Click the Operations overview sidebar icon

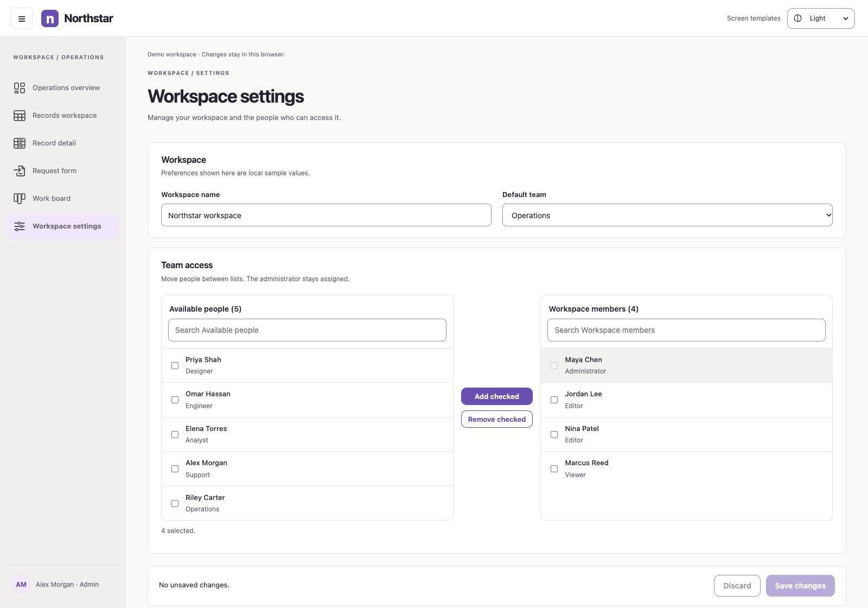tap(20, 88)
